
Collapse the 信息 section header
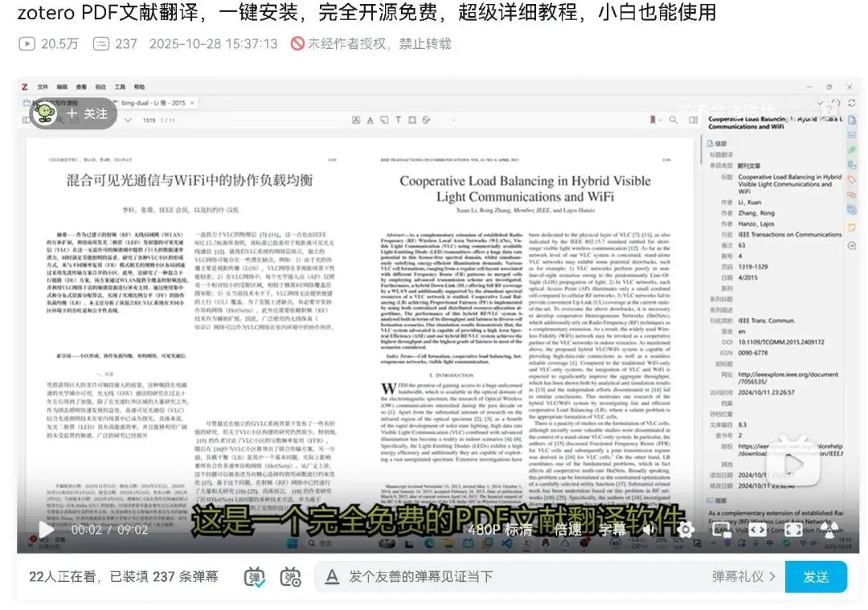pos(718,144)
